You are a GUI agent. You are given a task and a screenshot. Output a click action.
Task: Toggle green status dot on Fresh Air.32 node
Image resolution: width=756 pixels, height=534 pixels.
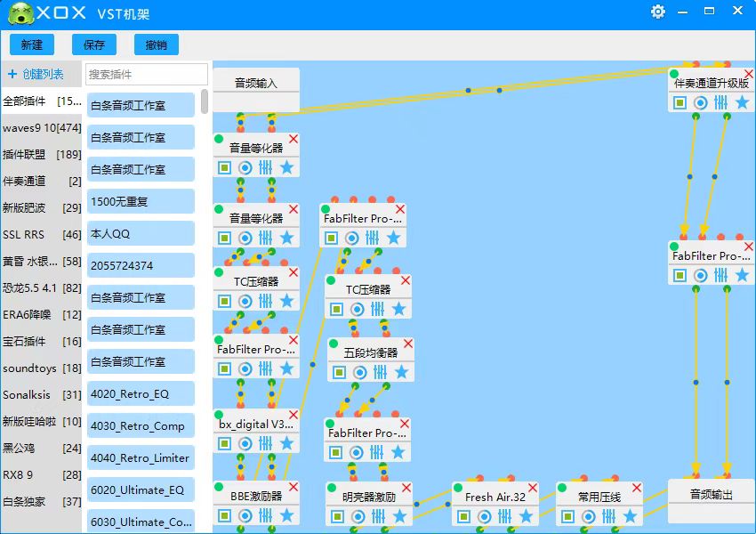coord(458,488)
